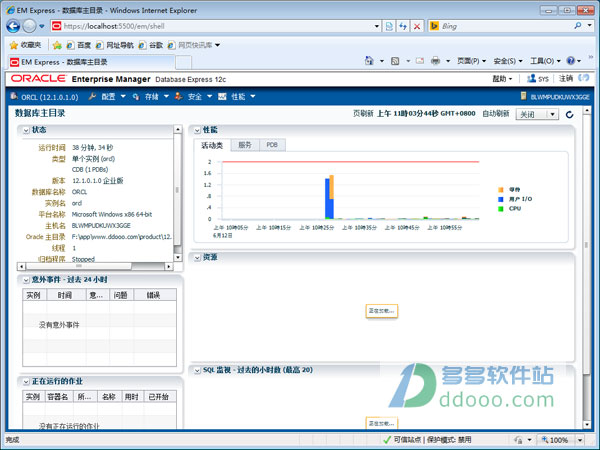
Task: Switch to the PDB tab
Action: (272, 145)
